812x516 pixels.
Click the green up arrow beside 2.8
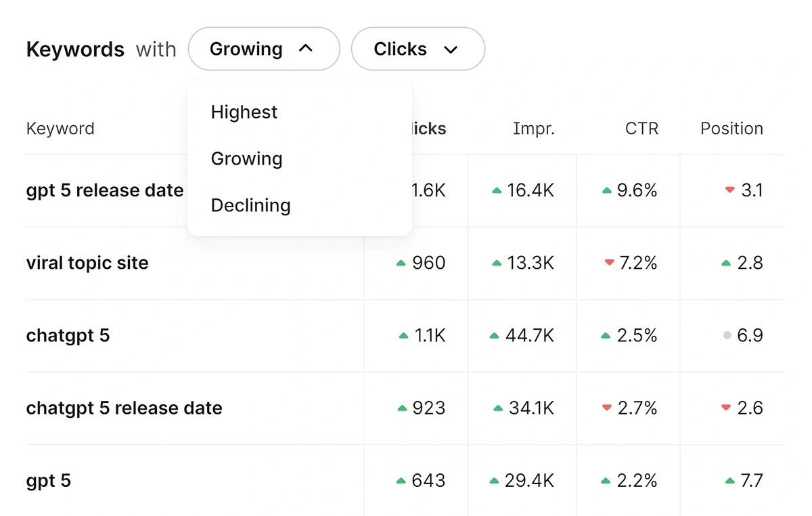726,263
